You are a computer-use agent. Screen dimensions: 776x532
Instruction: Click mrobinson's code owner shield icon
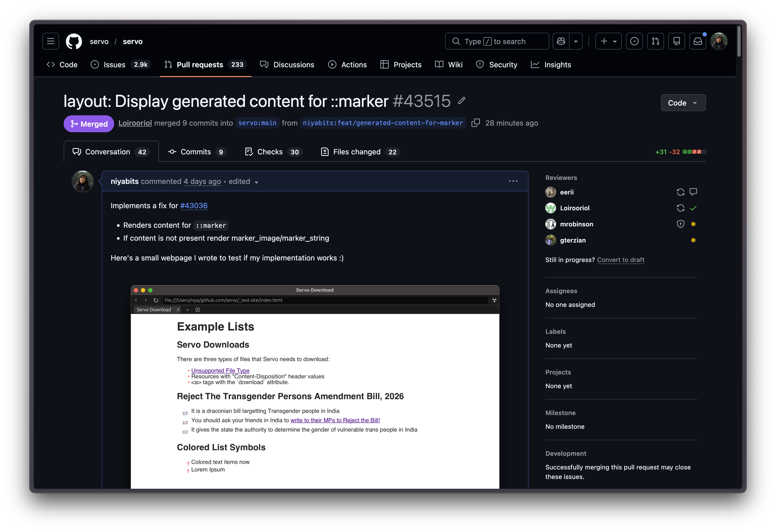click(x=680, y=224)
